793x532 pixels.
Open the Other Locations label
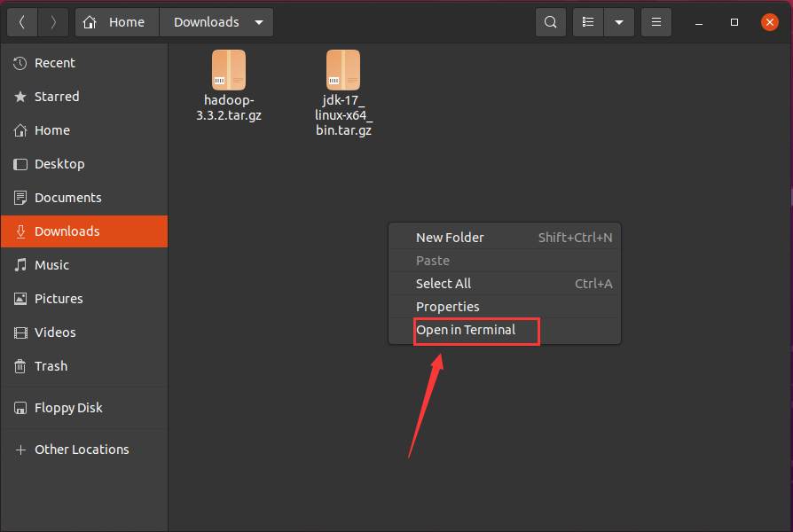point(82,450)
